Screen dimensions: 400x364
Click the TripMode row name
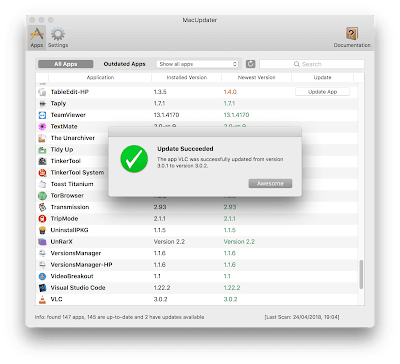click(64, 219)
